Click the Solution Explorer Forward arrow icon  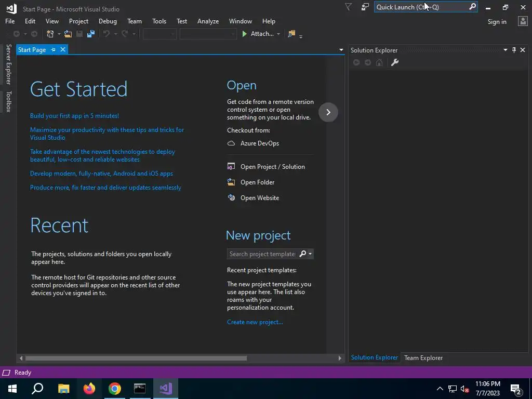pos(368,62)
